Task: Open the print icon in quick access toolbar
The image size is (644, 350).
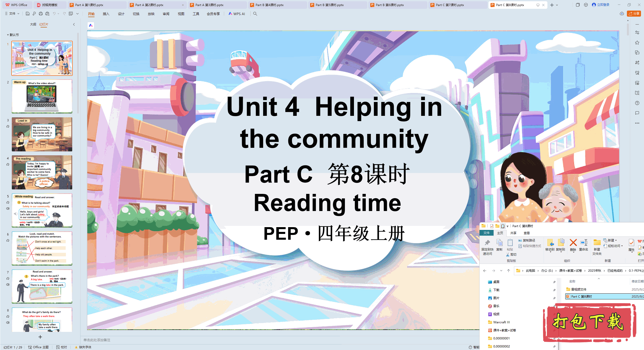Action: pos(41,14)
